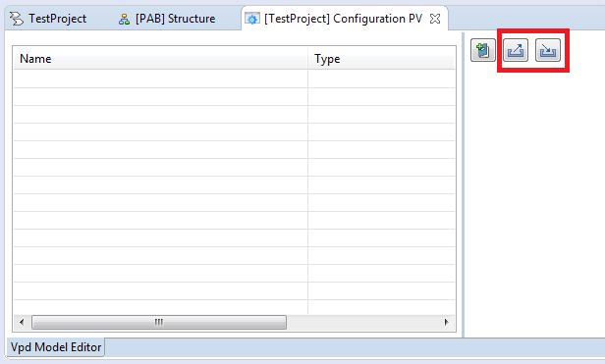The width and height of the screenshot is (605, 364).
Task: Open the [PAB] Structure tab
Action: [x=167, y=19]
